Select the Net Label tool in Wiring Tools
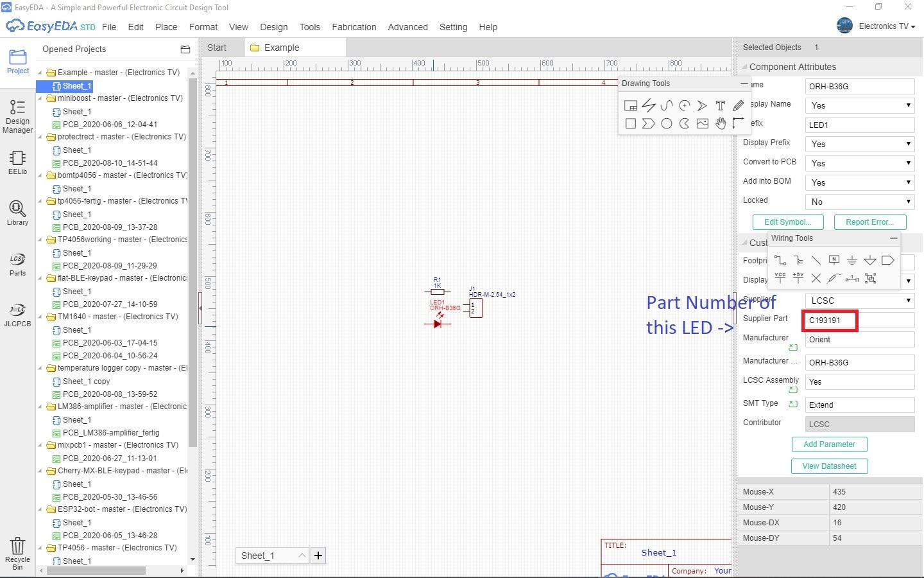 (x=834, y=259)
